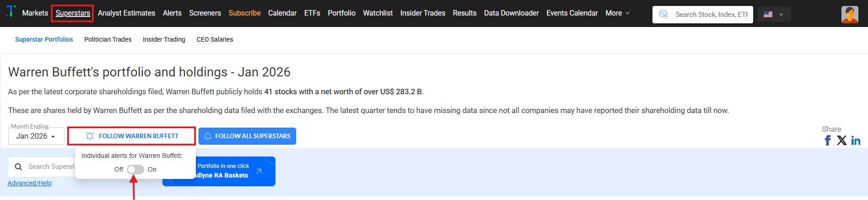The height and width of the screenshot is (200, 868).
Task: Click the Trendlyne logo icon
Action: point(11,11)
